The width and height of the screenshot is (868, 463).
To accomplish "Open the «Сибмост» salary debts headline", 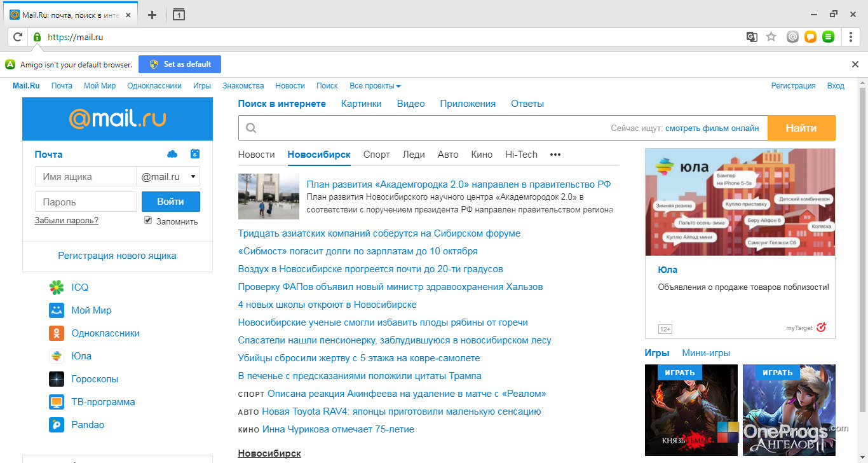I will tap(358, 251).
